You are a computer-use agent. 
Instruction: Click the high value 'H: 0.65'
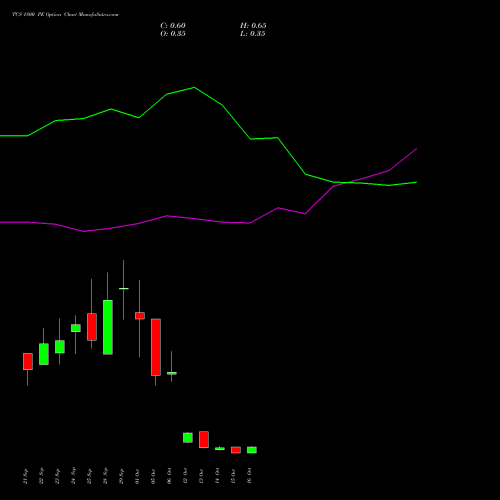coord(253,26)
